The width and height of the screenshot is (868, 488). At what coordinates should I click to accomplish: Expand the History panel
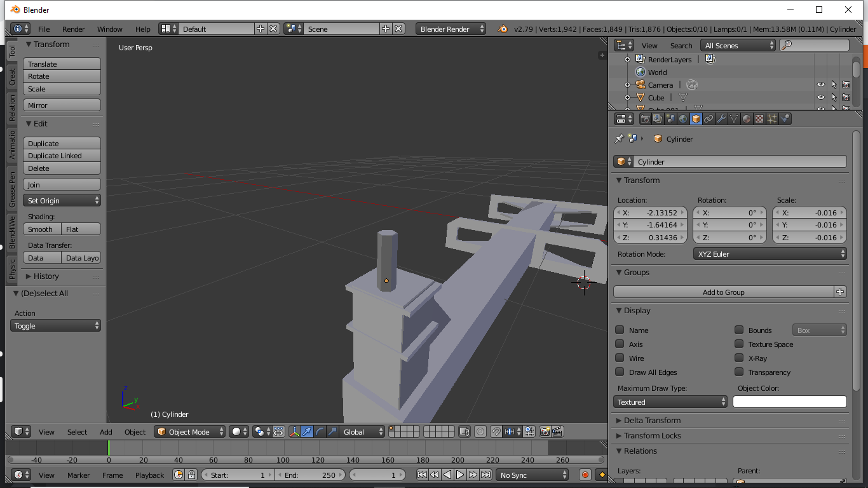tap(42, 276)
